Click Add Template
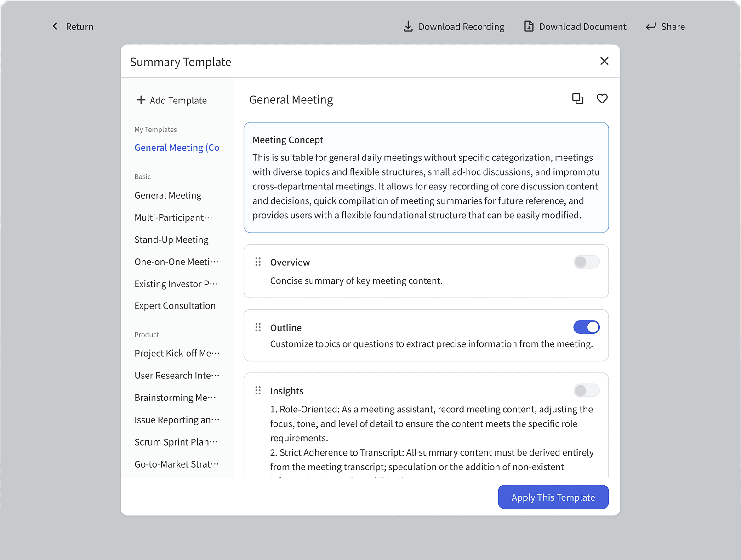Screen dimensions: 741x560 (171, 100)
